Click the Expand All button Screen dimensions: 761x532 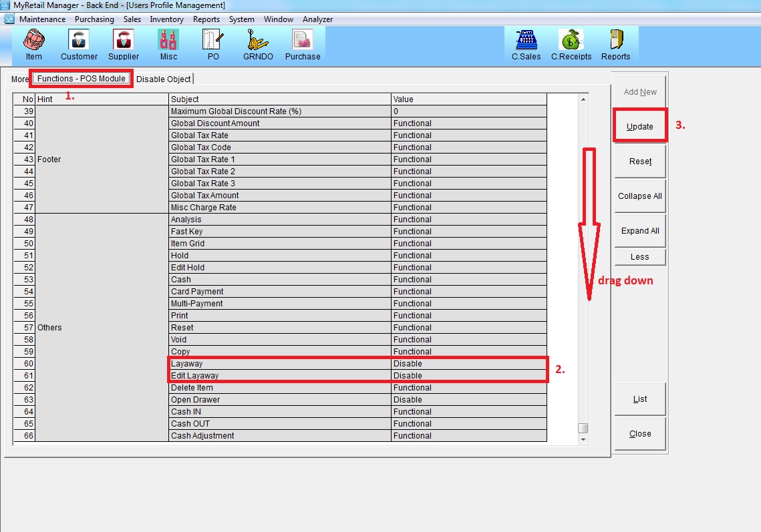point(640,231)
